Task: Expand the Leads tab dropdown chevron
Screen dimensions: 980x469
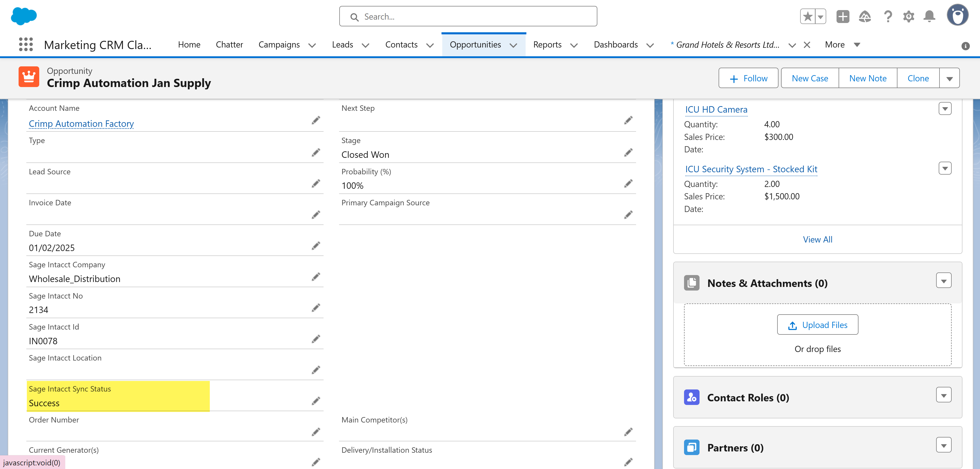Action: point(366,45)
